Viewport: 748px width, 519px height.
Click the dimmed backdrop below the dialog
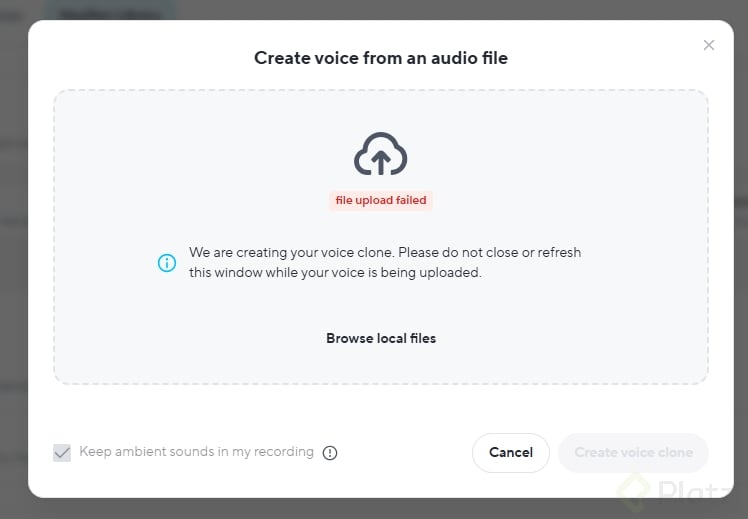[x=300, y=509]
